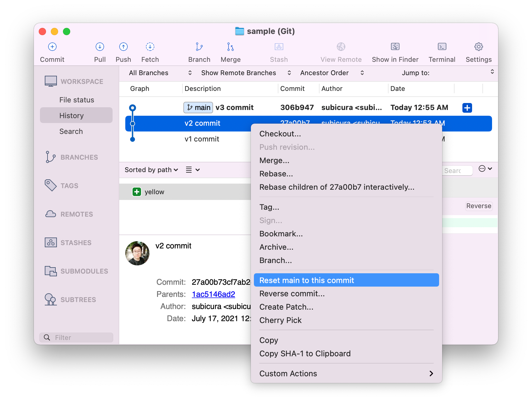Open Terminal from the toolbar

(442, 47)
